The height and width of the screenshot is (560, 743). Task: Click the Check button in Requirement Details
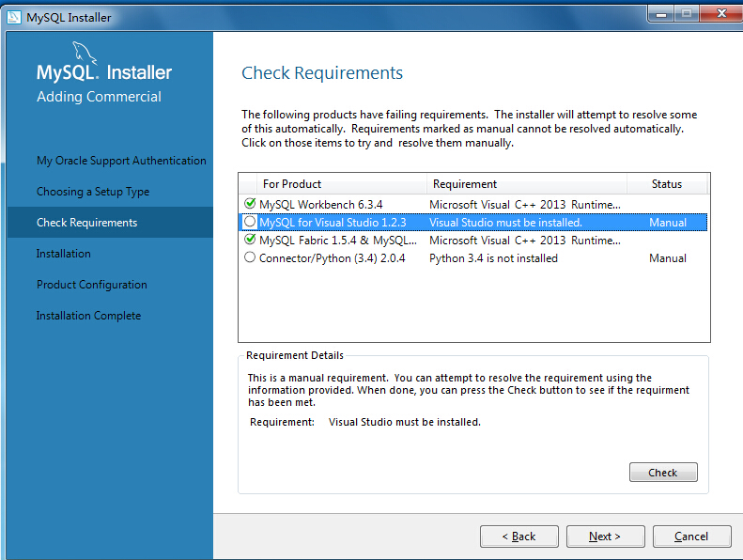(663, 473)
